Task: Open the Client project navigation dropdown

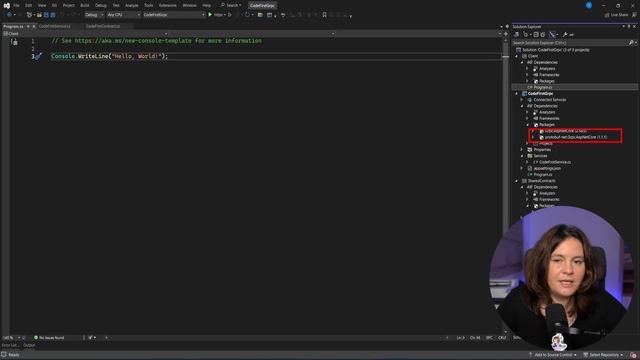Action: (x=85, y=33)
